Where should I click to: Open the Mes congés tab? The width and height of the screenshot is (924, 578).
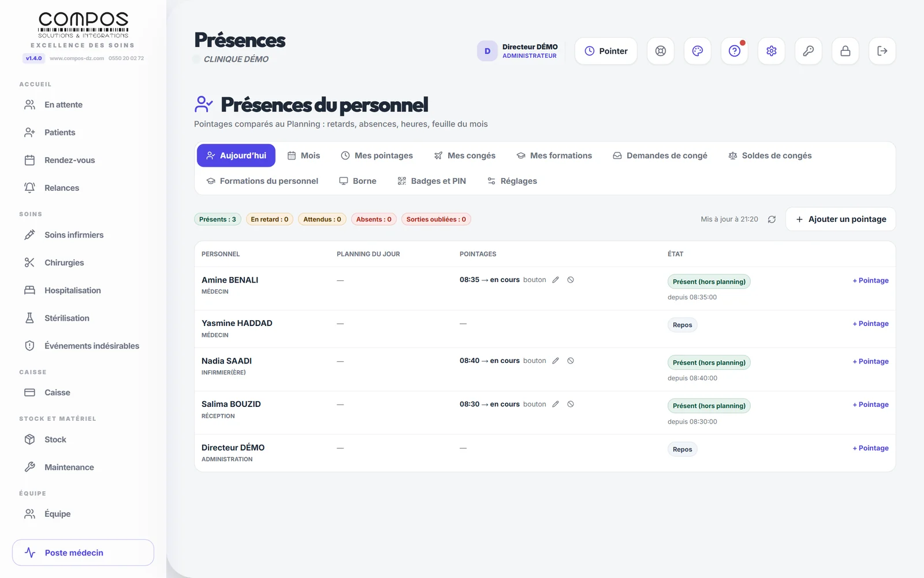[465, 155]
